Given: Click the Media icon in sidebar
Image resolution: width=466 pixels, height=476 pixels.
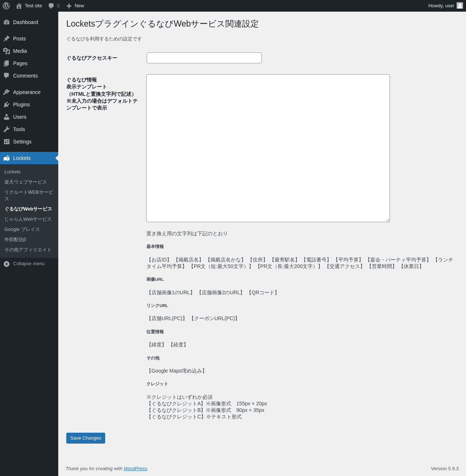Looking at the screenshot, I should coord(7,51).
